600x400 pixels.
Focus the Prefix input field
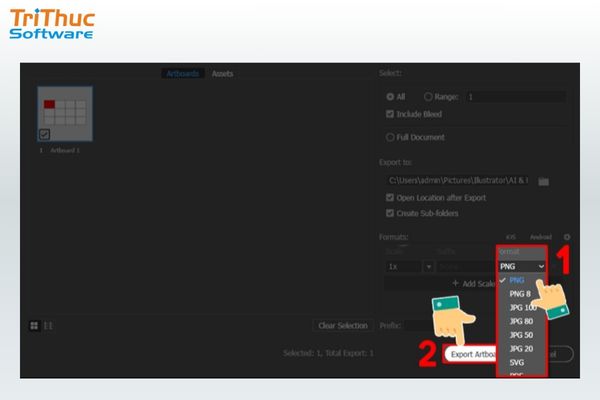419,326
